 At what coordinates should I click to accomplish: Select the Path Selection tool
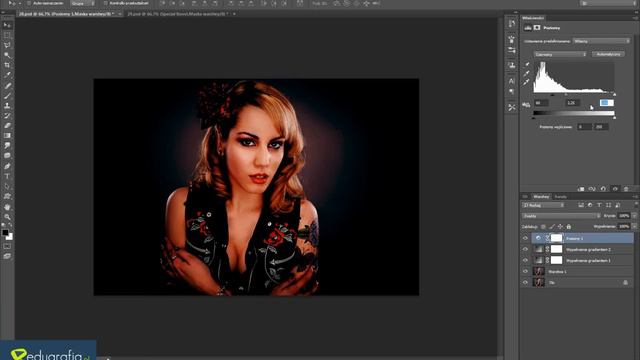[7, 187]
